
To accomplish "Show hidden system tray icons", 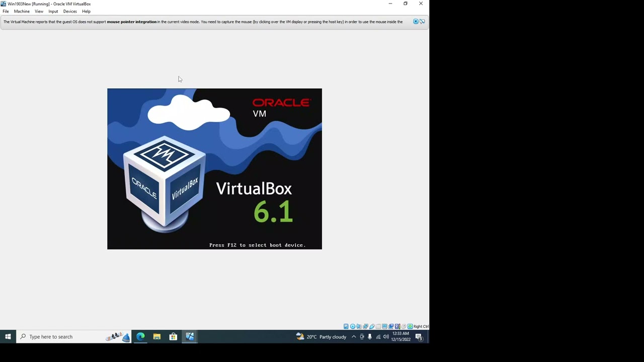I will (x=354, y=337).
